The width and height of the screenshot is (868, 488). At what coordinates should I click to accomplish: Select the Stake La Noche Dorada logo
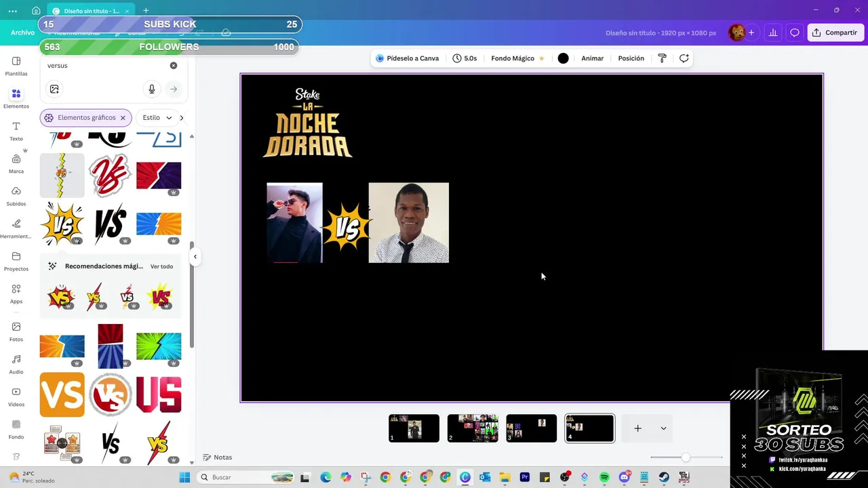[x=307, y=123]
